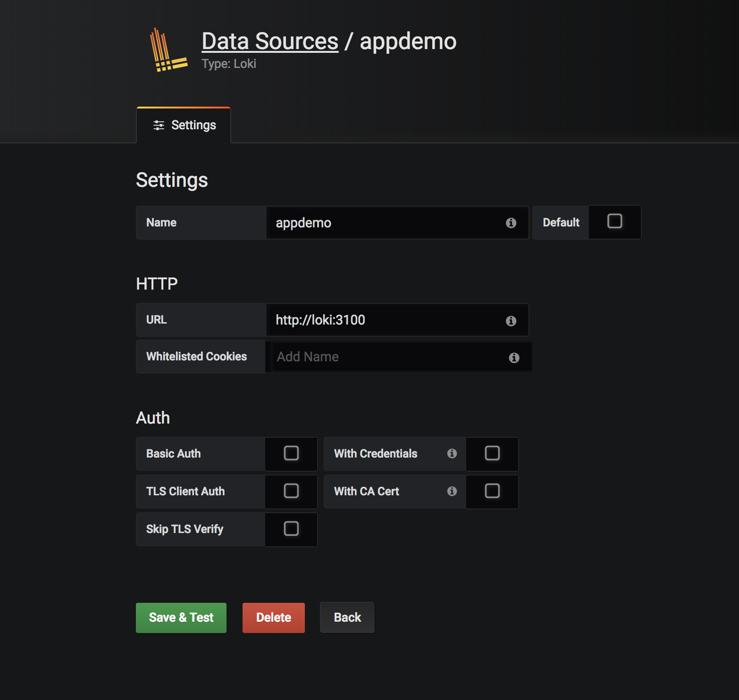
Task: Click the "Name" field label
Action: pos(161,223)
